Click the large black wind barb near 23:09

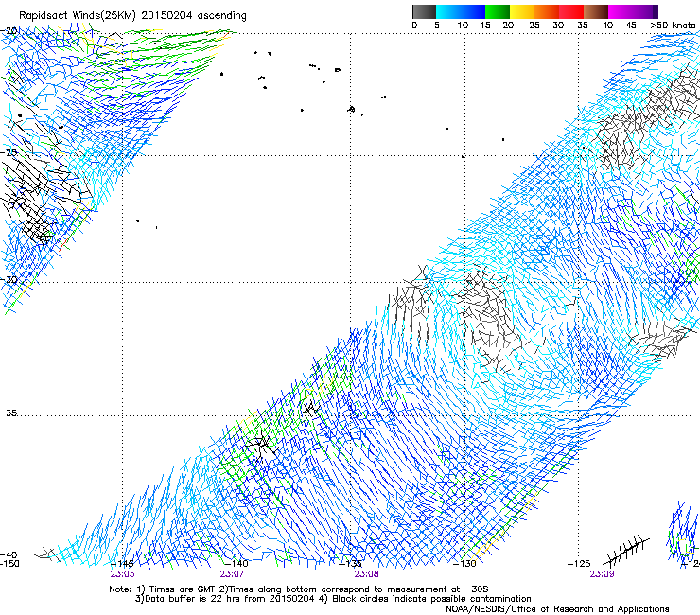[x=626, y=552]
